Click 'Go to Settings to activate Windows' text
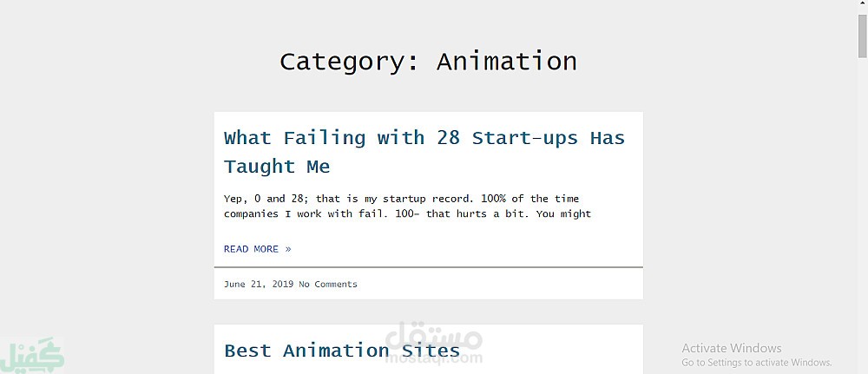 coord(757,363)
